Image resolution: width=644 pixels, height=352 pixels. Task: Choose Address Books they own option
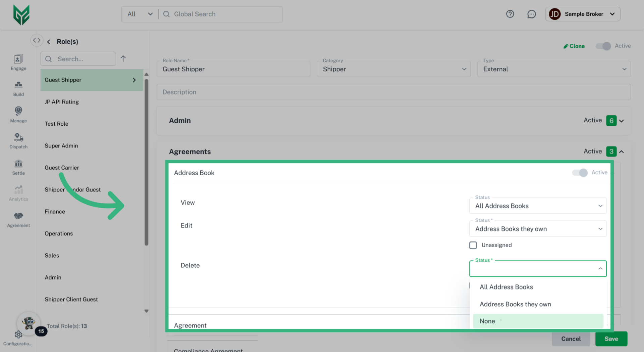[x=515, y=304]
